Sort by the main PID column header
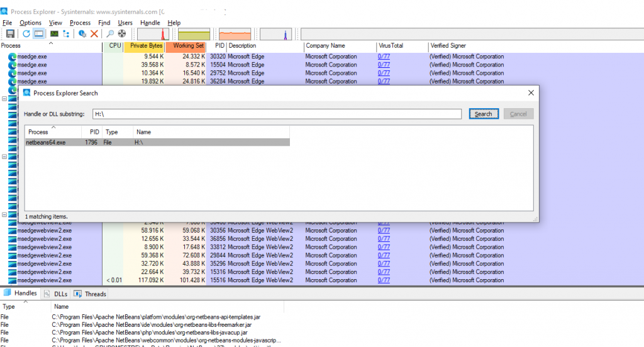This screenshot has width=644, height=347. (x=217, y=46)
